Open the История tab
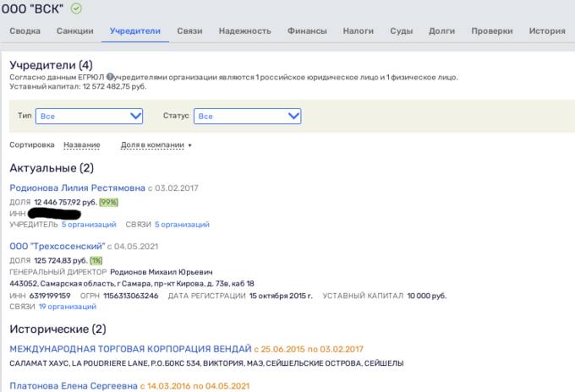 pyautogui.click(x=546, y=31)
